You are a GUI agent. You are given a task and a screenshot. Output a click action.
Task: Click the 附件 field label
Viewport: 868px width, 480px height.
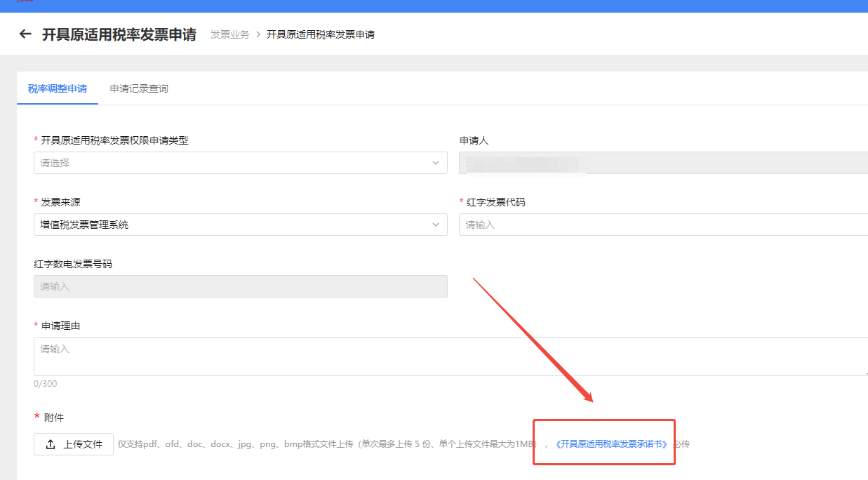tap(54, 418)
